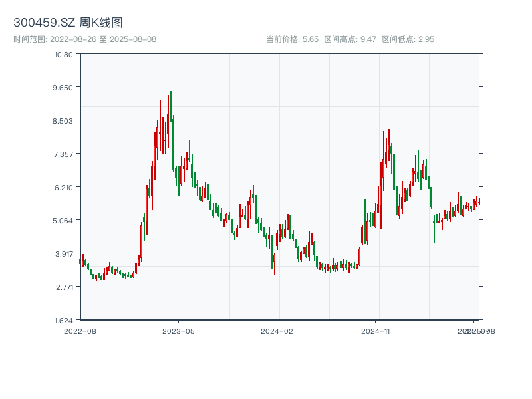Click y-axis label 8.503
This screenshot has width=532, height=399.
coord(63,121)
